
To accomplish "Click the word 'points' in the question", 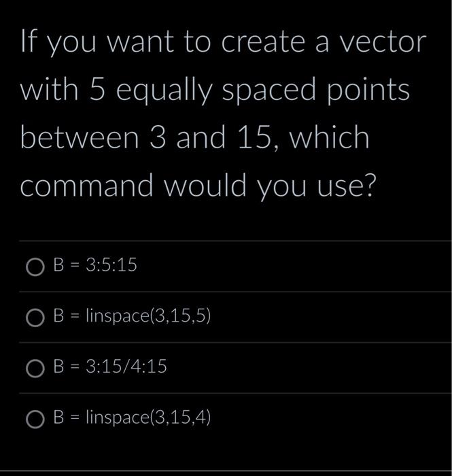I will 368,90.
